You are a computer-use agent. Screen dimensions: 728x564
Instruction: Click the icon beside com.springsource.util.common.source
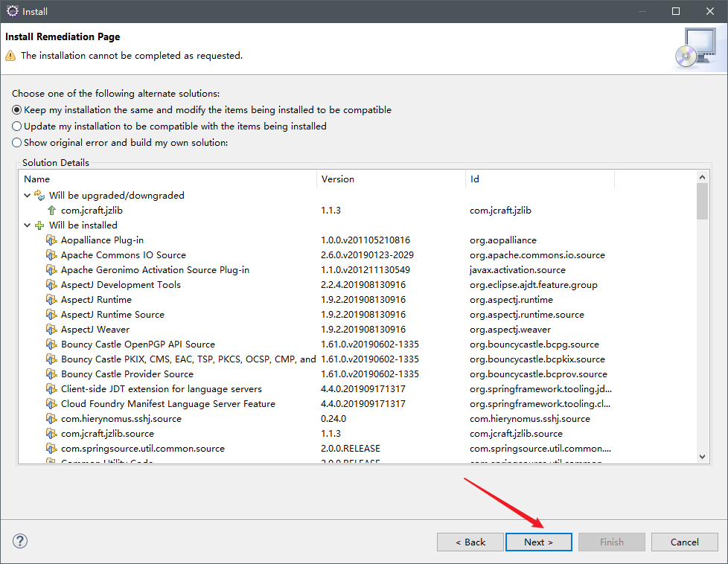[51, 448]
